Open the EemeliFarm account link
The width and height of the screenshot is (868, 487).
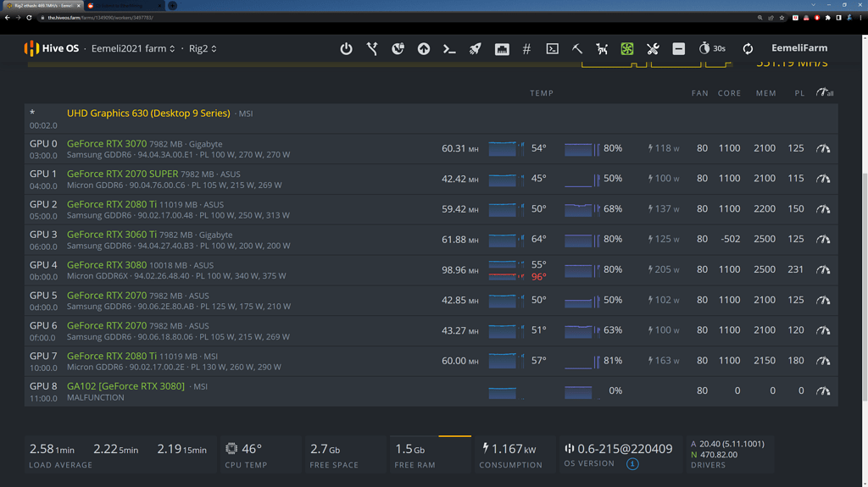(799, 48)
